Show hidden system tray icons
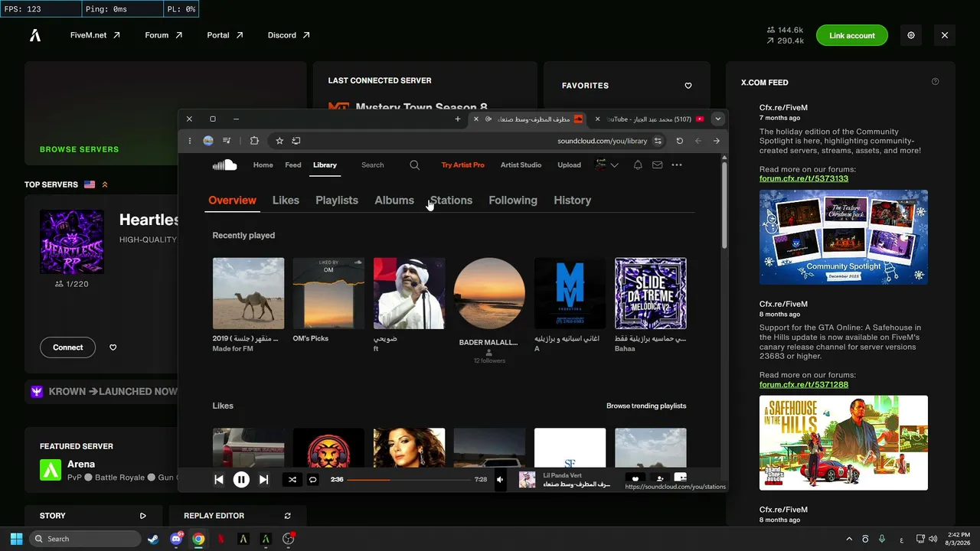The height and width of the screenshot is (551, 980). [848, 539]
